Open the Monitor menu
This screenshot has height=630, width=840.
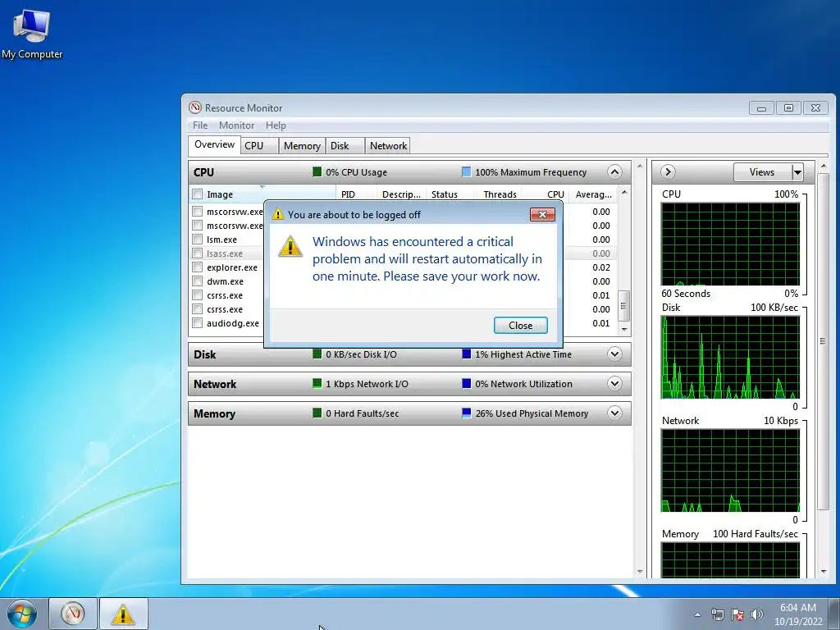236,126
